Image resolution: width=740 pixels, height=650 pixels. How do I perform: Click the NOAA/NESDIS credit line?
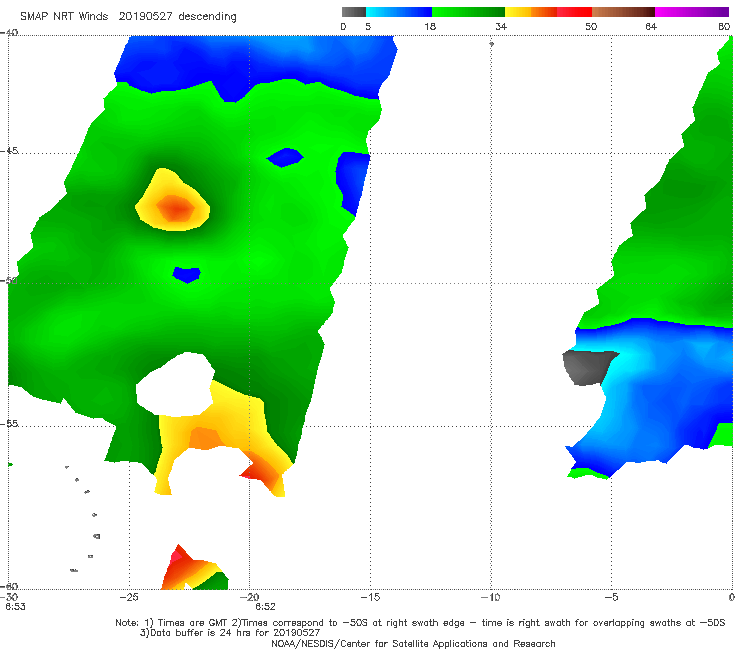(x=413, y=643)
